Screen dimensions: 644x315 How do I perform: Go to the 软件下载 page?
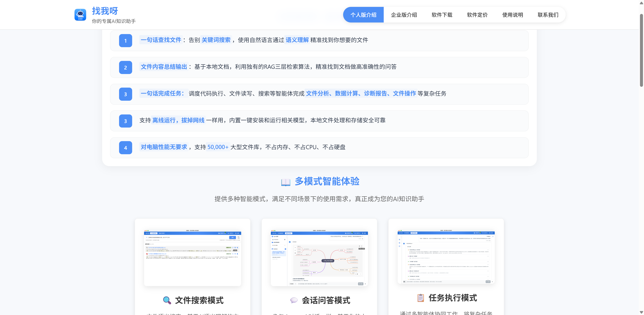(442, 15)
